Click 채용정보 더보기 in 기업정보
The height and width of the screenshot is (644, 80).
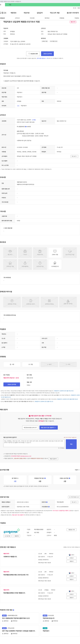pos(71,530)
